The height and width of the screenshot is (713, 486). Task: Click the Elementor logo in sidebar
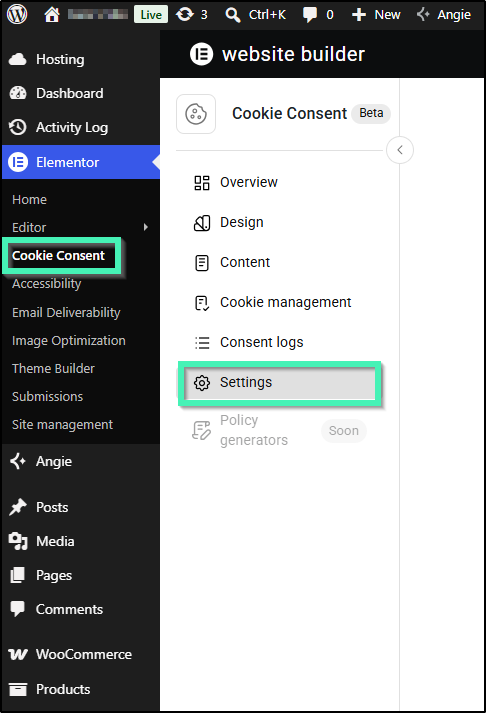[18, 162]
